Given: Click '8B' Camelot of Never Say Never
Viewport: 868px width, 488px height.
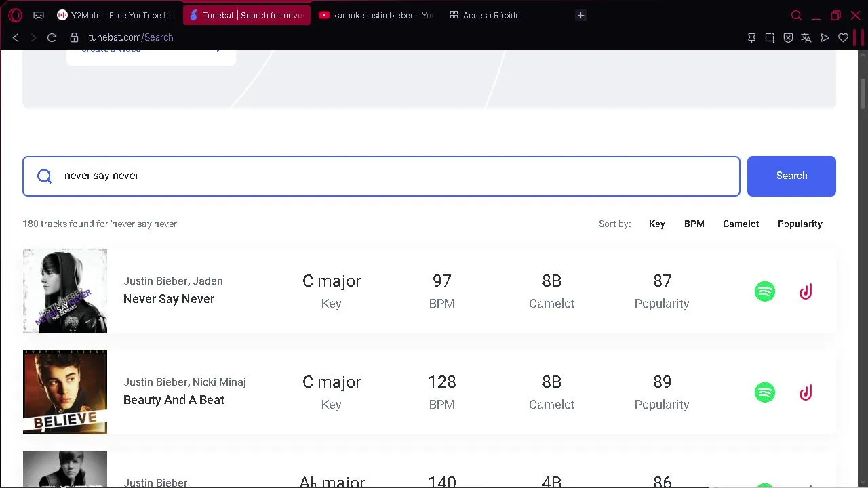Looking at the screenshot, I should (551, 281).
